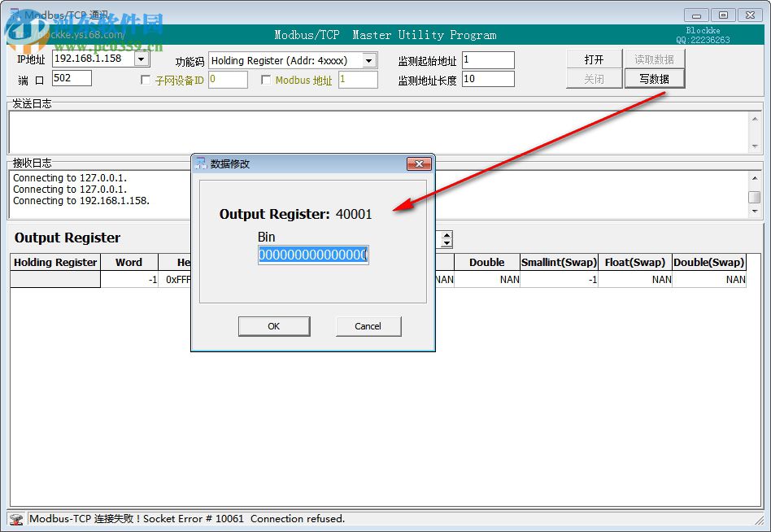Click the Smallint(Swap) column header
Screen dimensions: 771x532
(559, 262)
